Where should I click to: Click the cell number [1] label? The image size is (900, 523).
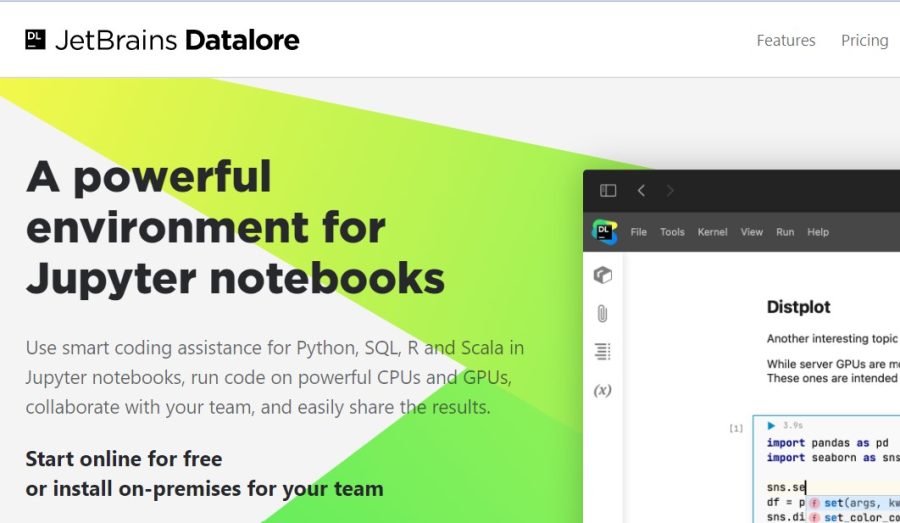736,428
